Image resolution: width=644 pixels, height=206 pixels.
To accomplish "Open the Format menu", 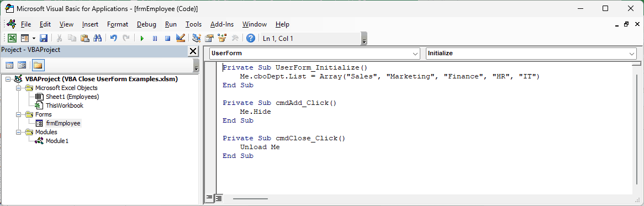I will (x=118, y=24).
